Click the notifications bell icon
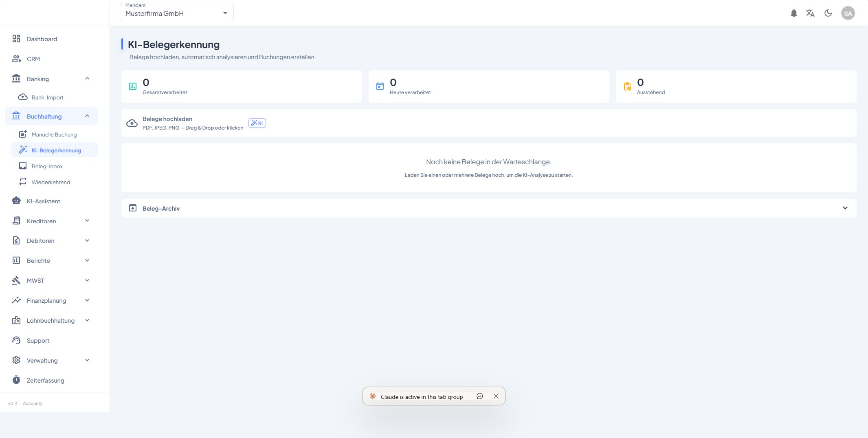This screenshot has width=868, height=438. pyautogui.click(x=793, y=13)
